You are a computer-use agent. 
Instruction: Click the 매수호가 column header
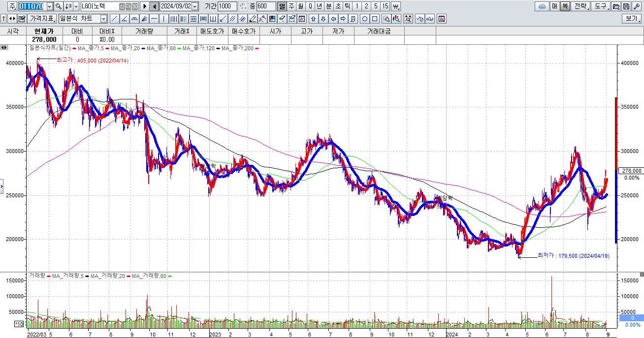point(244,31)
